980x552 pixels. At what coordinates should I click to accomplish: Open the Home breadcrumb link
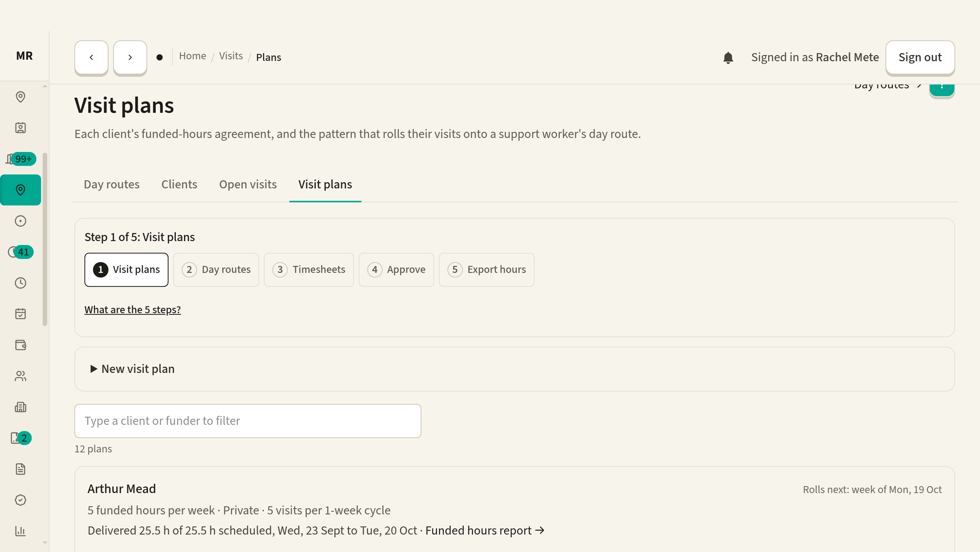pyautogui.click(x=193, y=56)
